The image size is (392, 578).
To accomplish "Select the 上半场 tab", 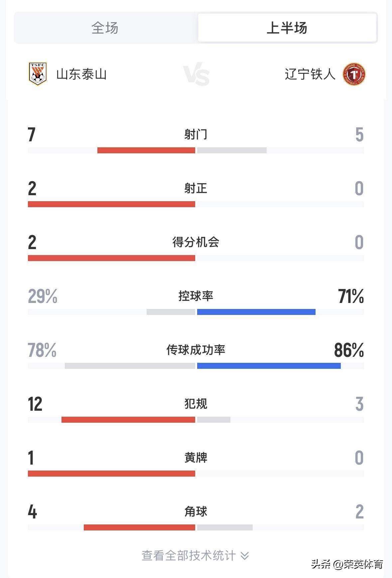I will tap(286, 28).
